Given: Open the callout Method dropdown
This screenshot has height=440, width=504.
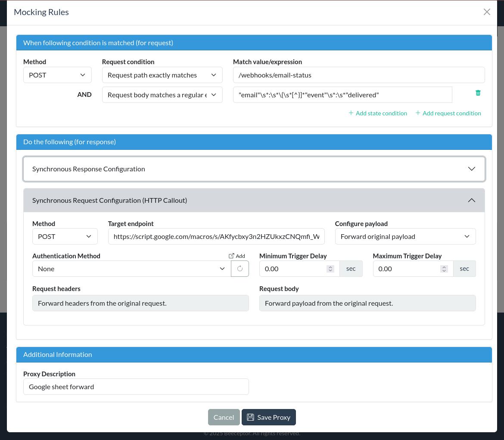Looking at the screenshot, I should (x=65, y=236).
